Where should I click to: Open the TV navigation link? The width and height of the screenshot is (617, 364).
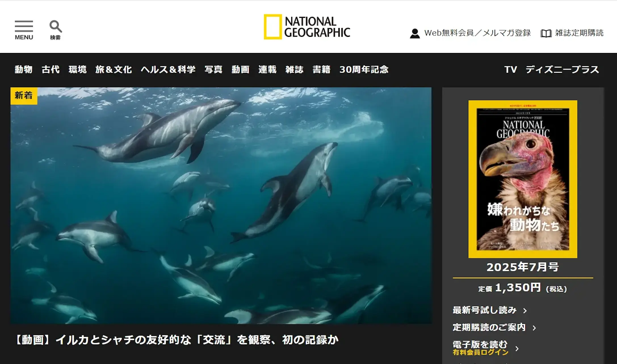tap(511, 69)
